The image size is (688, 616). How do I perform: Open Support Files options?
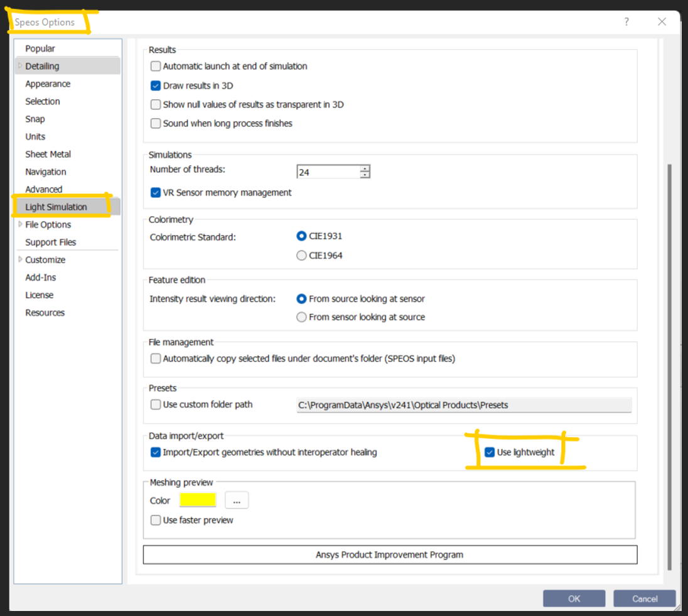coord(50,242)
